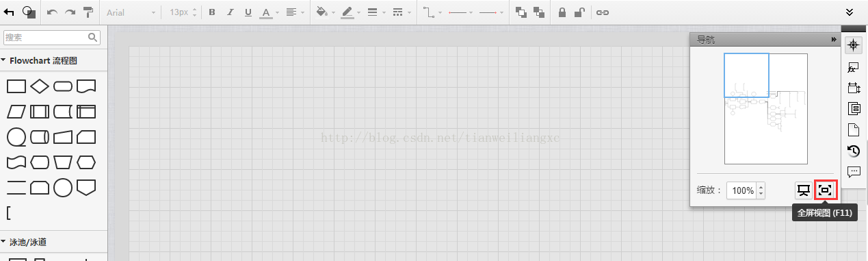Screen dimensions: 868x261
Task: Open the Arial font family dropdown
Action: 131,12
